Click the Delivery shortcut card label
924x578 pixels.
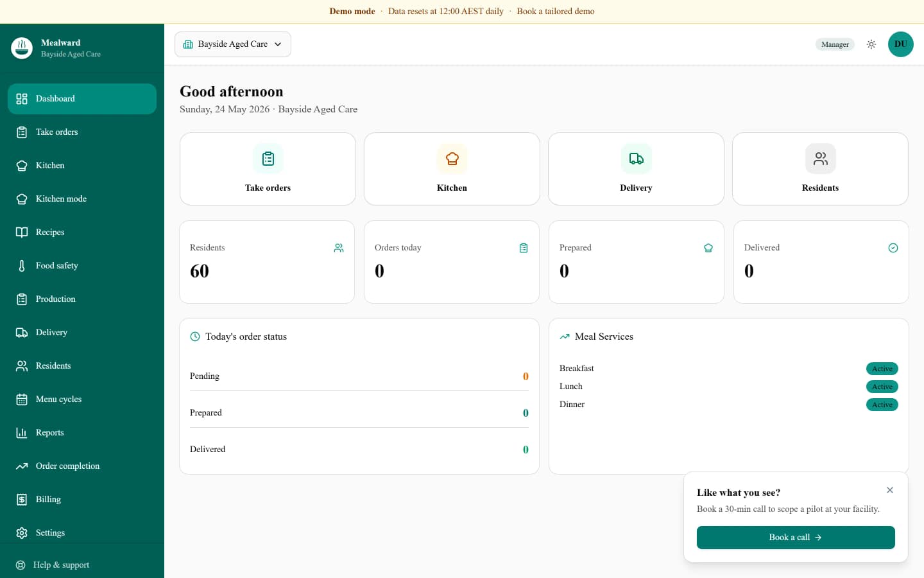click(x=637, y=188)
